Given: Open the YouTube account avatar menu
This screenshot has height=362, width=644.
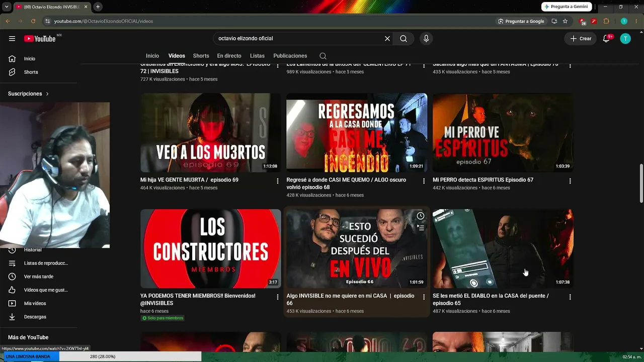Looking at the screenshot, I should point(625,39).
